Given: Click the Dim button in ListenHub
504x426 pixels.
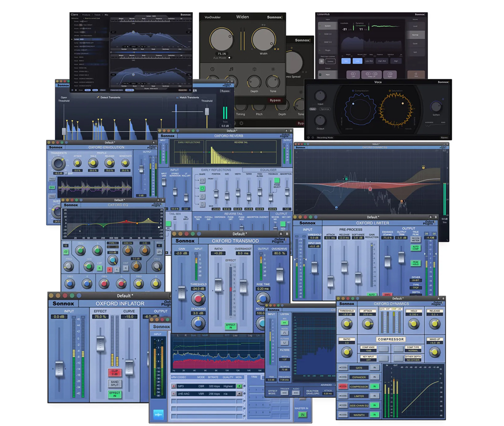Looking at the screenshot, I should click(416, 74).
